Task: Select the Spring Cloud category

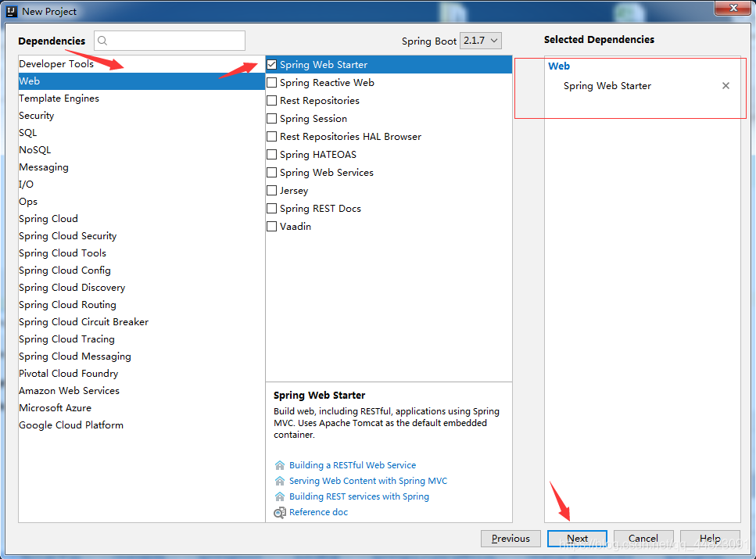Action: point(142,218)
